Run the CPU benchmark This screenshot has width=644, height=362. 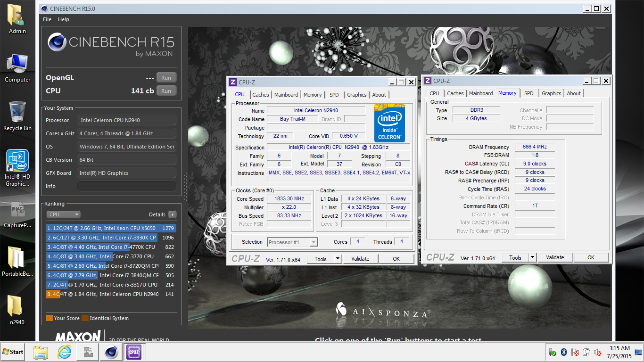[x=166, y=91]
